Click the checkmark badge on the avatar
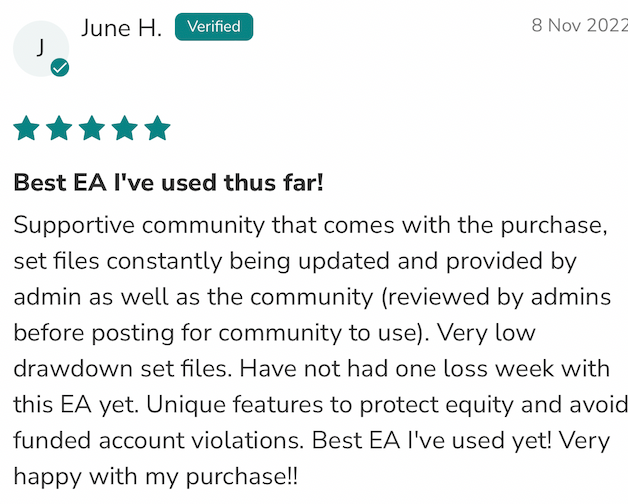The width and height of the screenshot is (628, 504). pyautogui.click(x=60, y=68)
